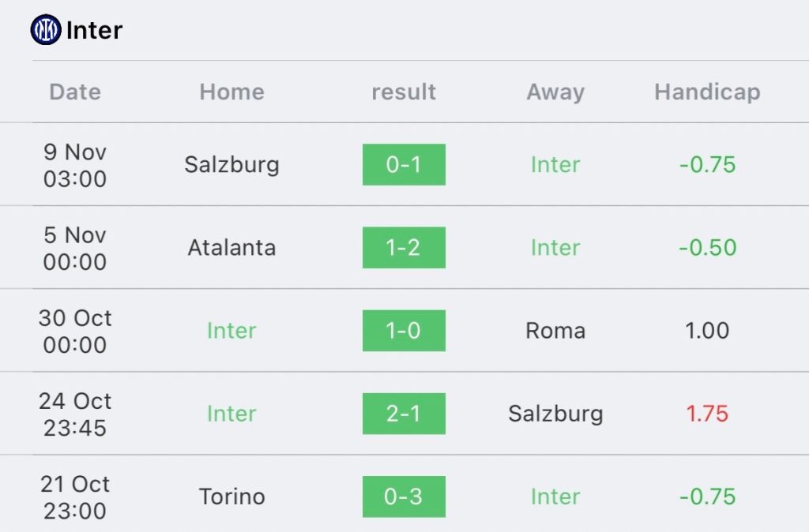809x532 pixels.
Task: Click the Roma away team name
Action: 555,331
